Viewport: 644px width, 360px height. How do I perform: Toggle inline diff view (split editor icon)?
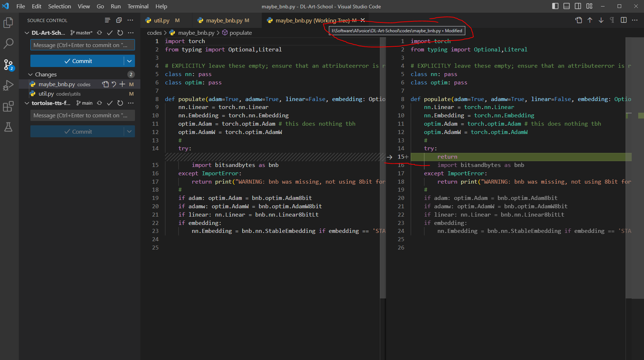(x=624, y=20)
